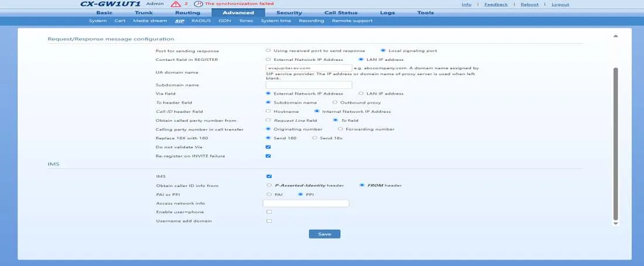Focus the UA domain name field

click(309, 68)
